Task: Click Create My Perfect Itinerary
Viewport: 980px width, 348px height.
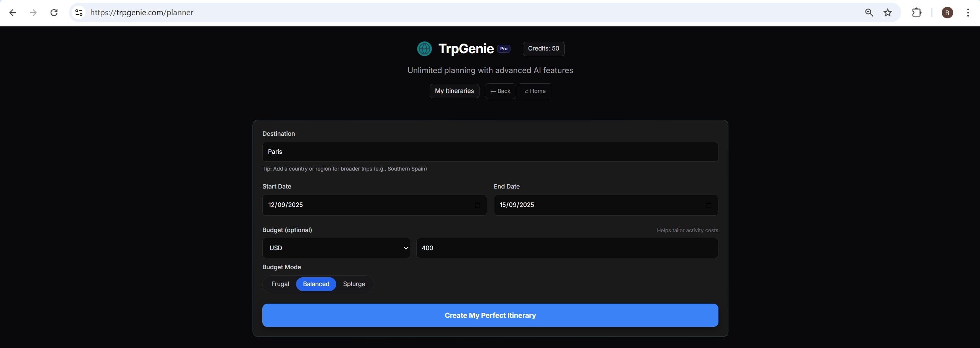Action: pyautogui.click(x=490, y=315)
